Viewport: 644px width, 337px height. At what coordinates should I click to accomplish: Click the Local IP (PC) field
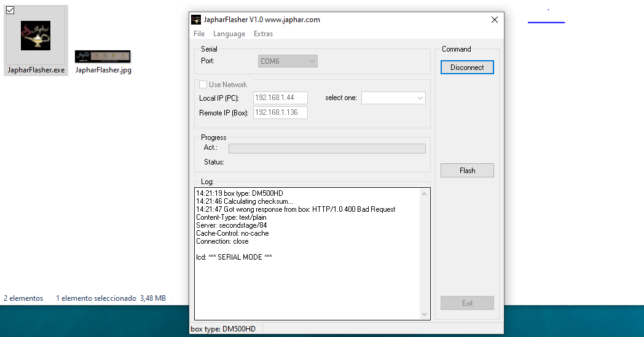tap(280, 98)
